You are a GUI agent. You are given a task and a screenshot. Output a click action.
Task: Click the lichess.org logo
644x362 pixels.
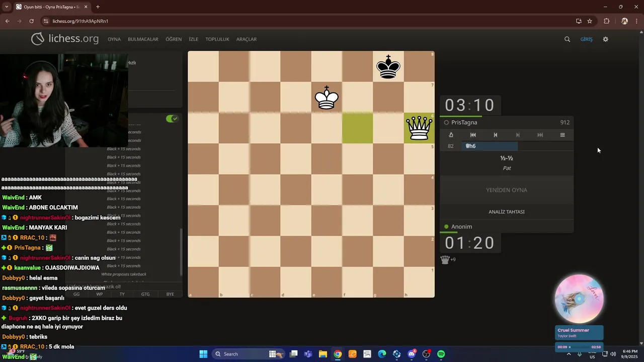[x=65, y=39]
